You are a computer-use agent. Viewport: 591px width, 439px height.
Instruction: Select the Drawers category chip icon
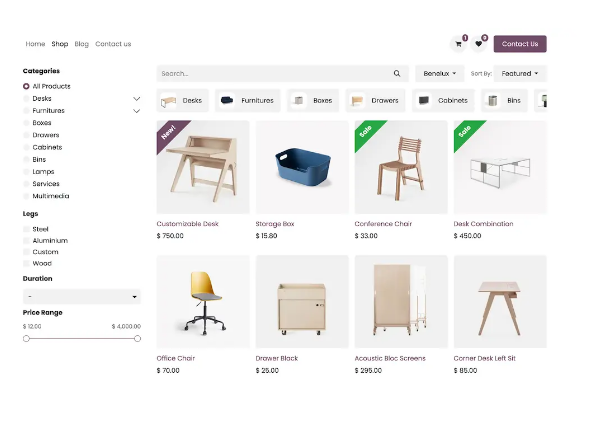357,101
